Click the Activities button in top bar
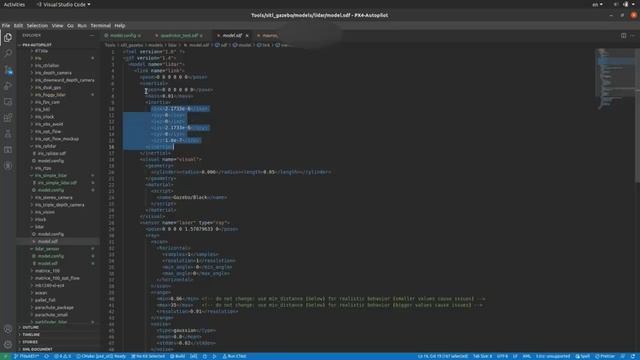Screen dimensions: 640x360 (14, 4)
